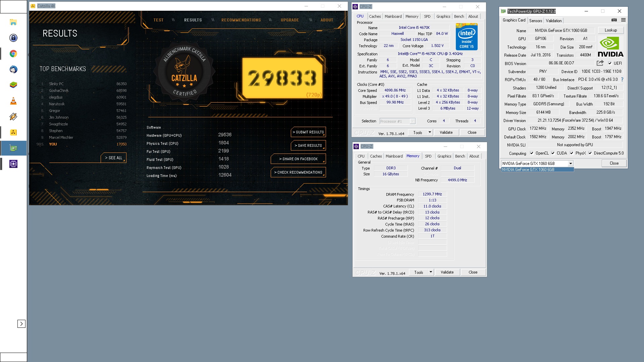
Task: Switch to GPU-Z in the taskbar
Action: (x=13, y=148)
